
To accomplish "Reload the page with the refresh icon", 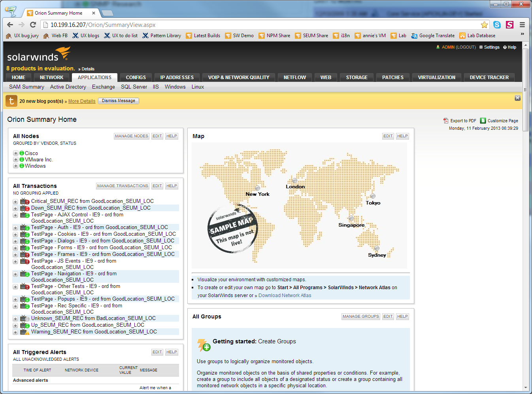I will [x=33, y=25].
